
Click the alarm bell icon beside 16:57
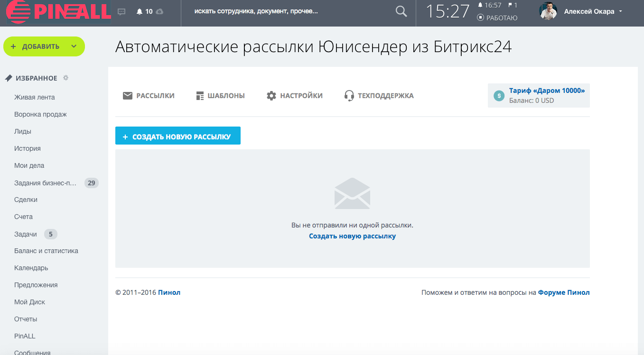click(x=480, y=5)
